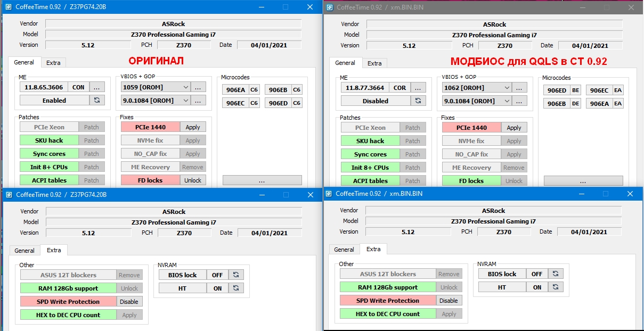Refresh ME Enabled state in Z37PG74.20B General window

pos(97,100)
